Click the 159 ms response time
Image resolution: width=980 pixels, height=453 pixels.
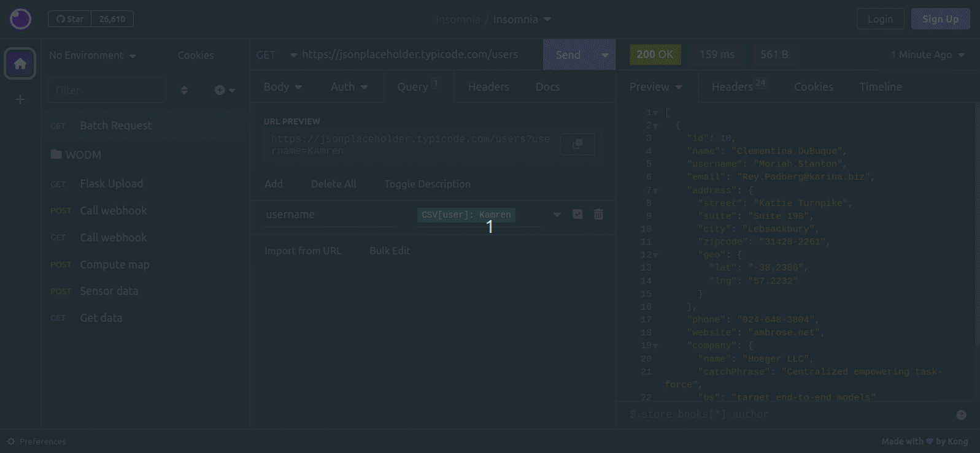pyautogui.click(x=717, y=55)
